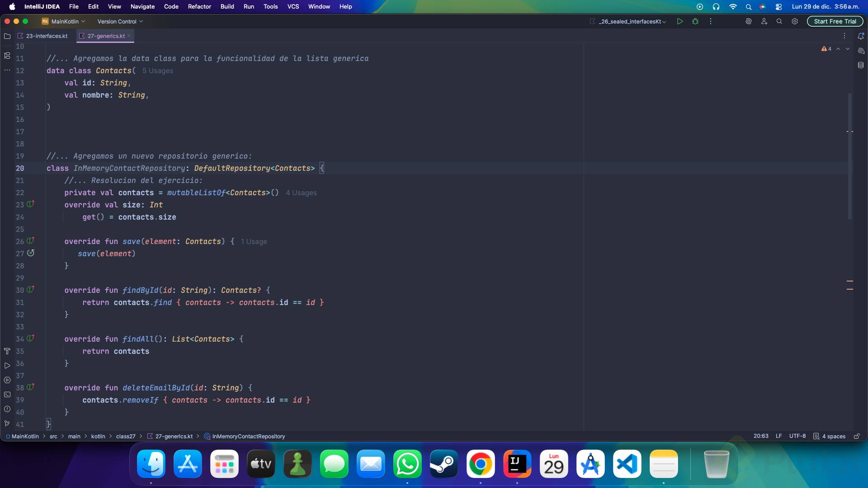This screenshot has width=868, height=488.
Task: Click the implements-interface gutter marker on line 26
Action: (x=30, y=241)
